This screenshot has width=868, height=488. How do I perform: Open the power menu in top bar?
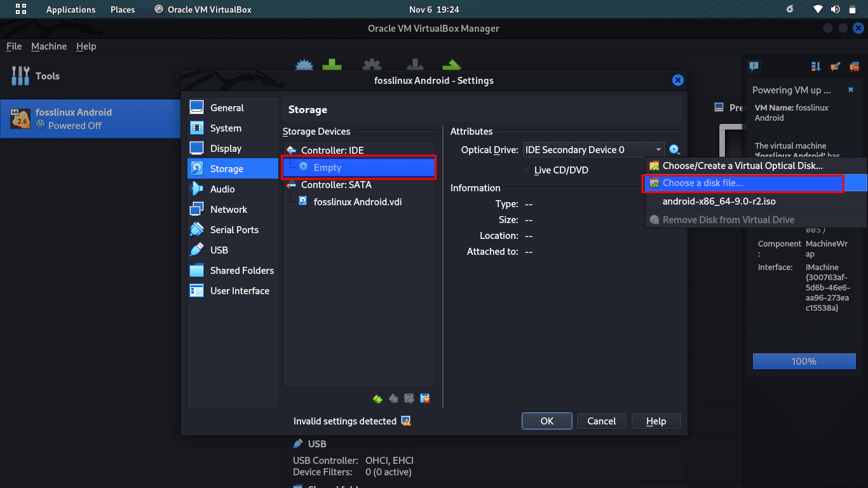(852, 10)
